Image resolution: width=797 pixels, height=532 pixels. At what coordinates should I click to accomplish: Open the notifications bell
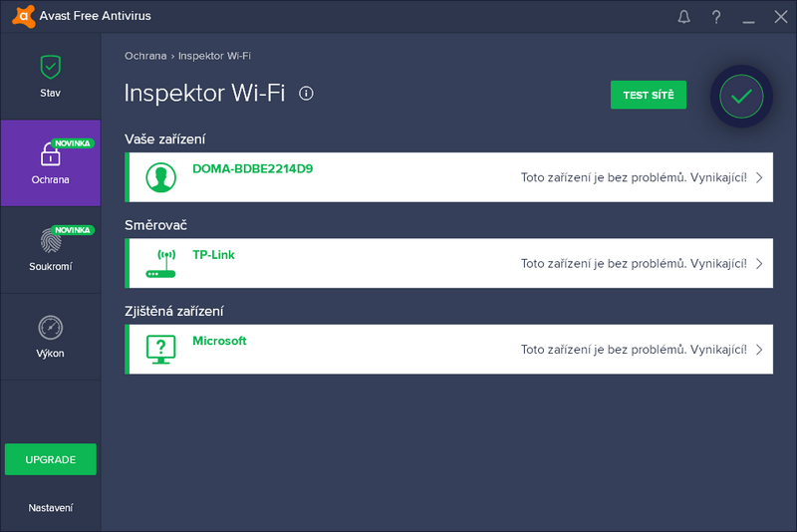[x=684, y=17]
